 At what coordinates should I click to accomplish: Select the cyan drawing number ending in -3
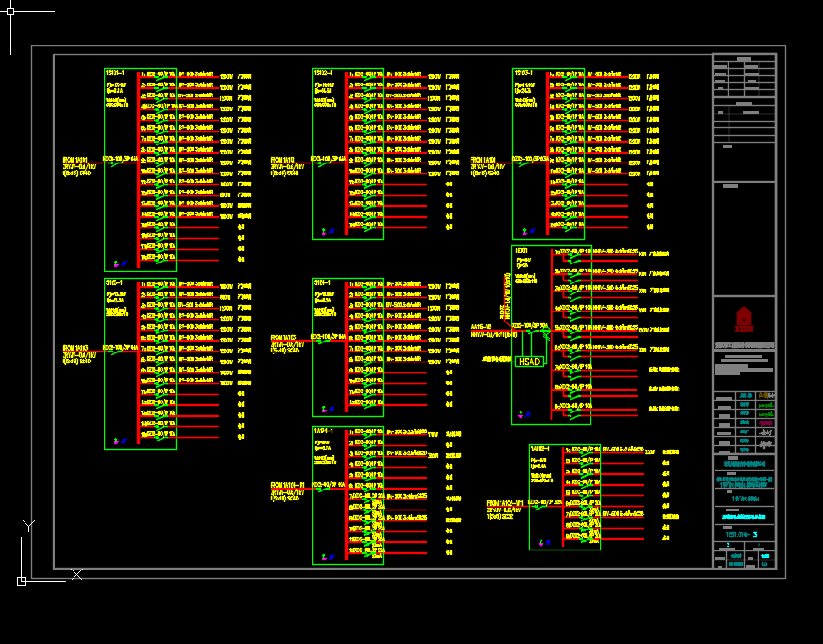pos(741,535)
